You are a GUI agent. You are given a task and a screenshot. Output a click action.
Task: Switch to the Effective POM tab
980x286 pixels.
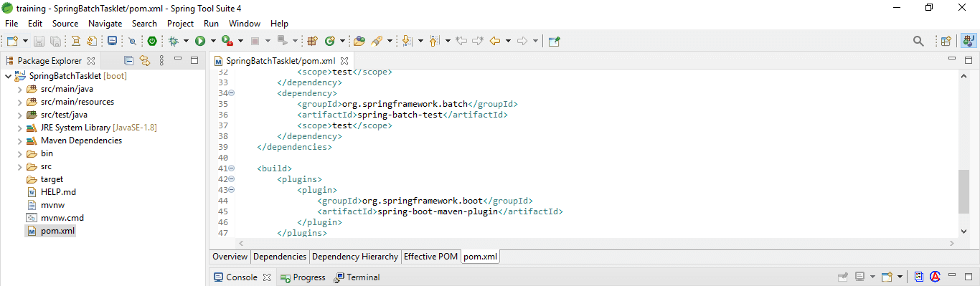tap(430, 257)
